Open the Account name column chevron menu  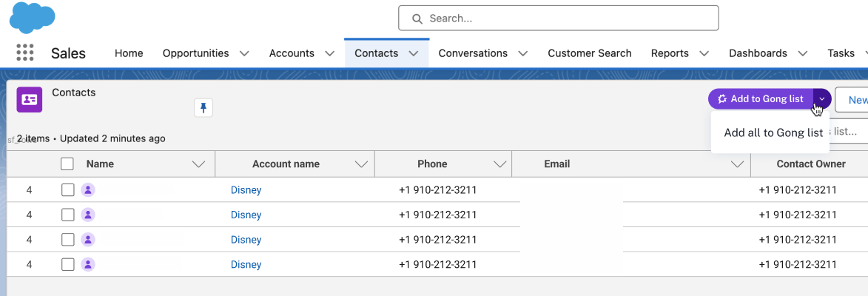point(362,164)
